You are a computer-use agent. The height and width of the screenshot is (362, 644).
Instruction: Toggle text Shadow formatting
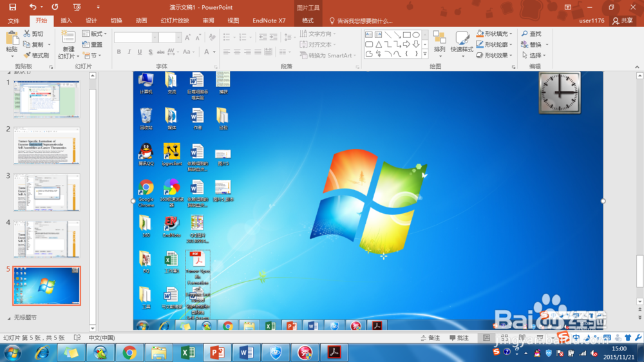(x=150, y=52)
